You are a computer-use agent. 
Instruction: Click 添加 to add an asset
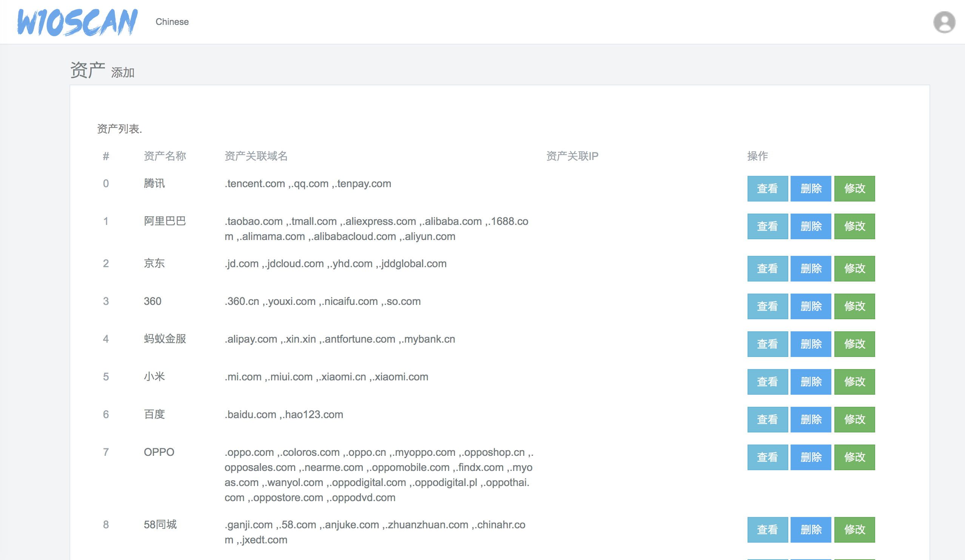point(123,73)
